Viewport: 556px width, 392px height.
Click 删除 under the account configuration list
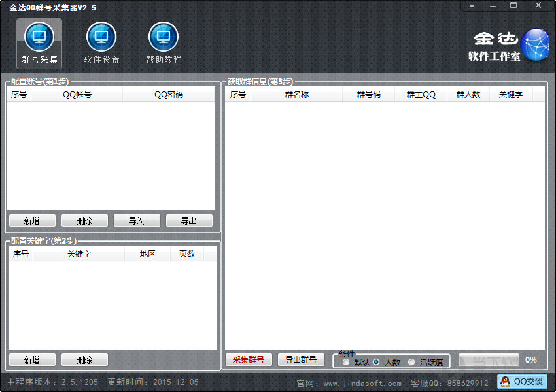point(84,221)
